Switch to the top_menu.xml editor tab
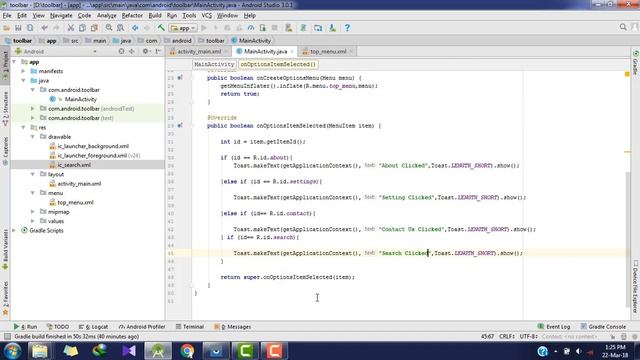 328,51
